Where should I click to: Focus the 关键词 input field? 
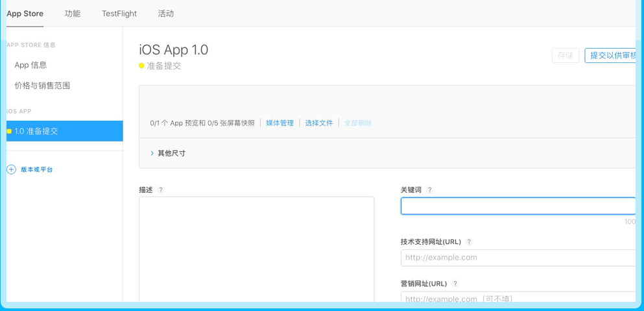point(518,206)
